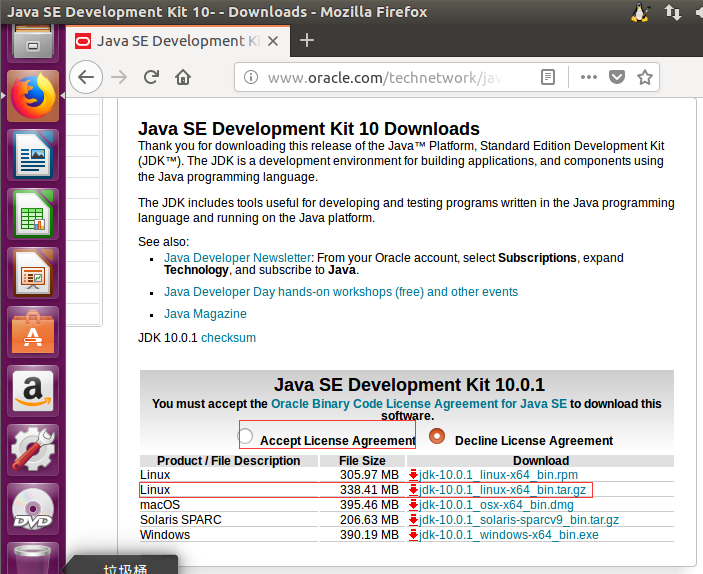This screenshot has height=574, width=703.
Task: Go back to the previous page
Action: pyautogui.click(x=86, y=77)
